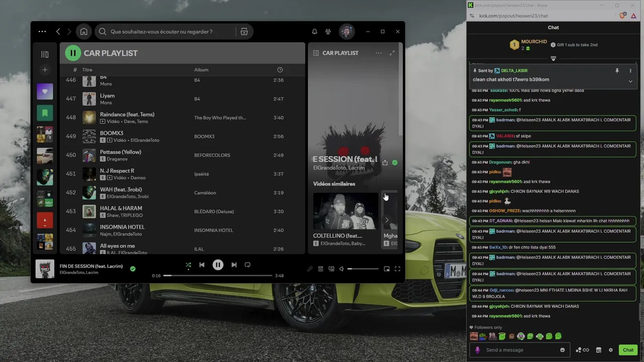Create a new playlist with plus icon

45,70
